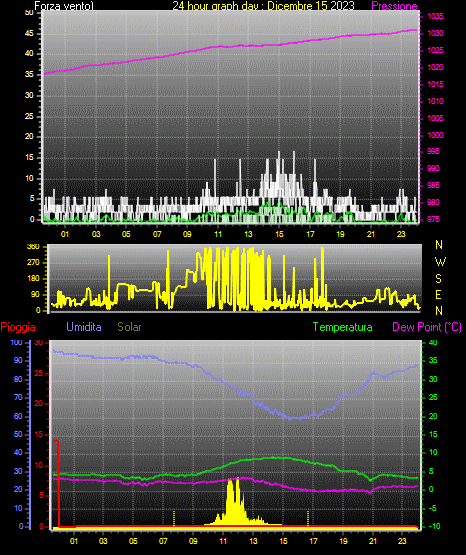Click red rain axis value 25
The image size is (466, 555).
39,373
